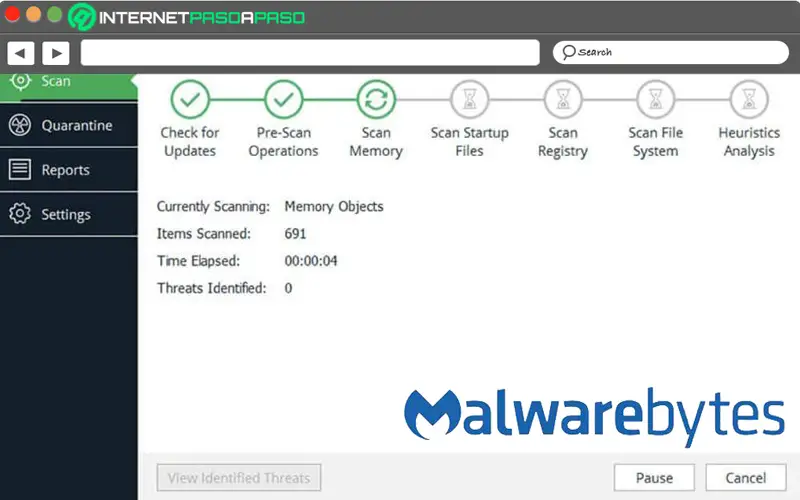
Task: Click the items scanned value '691'
Action: click(295, 234)
